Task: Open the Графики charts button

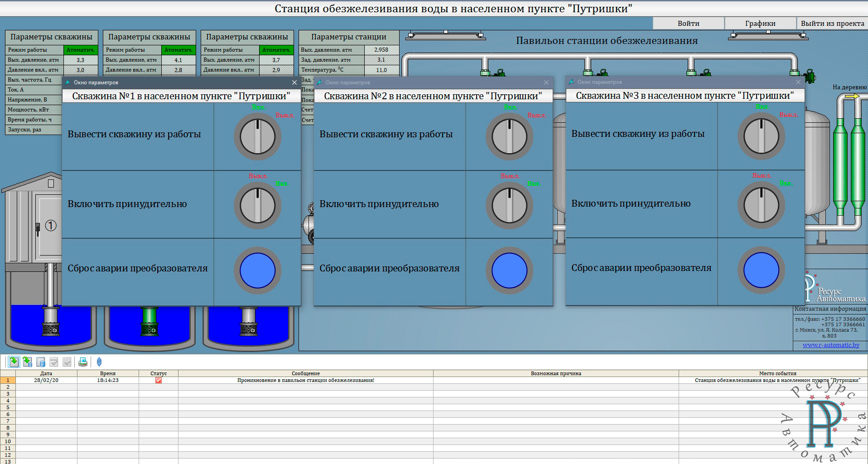Action: pos(760,23)
